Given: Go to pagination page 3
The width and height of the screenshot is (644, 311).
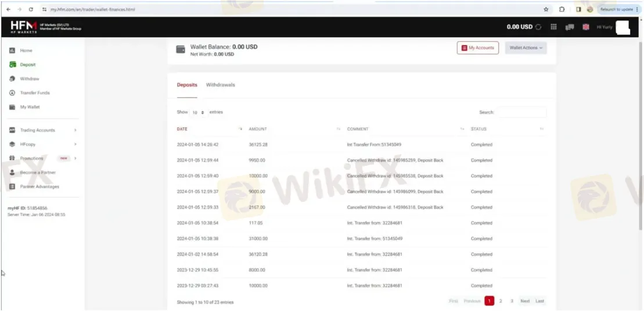Looking at the screenshot, I should point(512,301).
